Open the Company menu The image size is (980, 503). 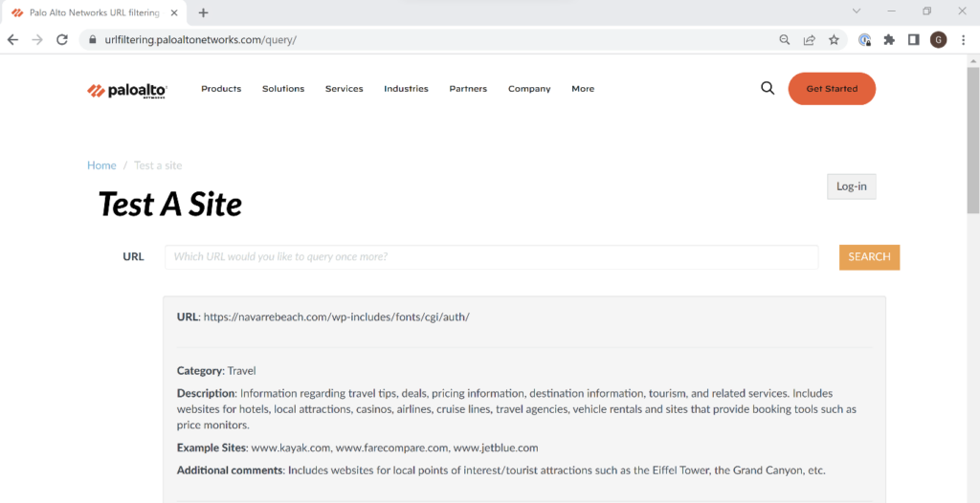pyautogui.click(x=529, y=89)
